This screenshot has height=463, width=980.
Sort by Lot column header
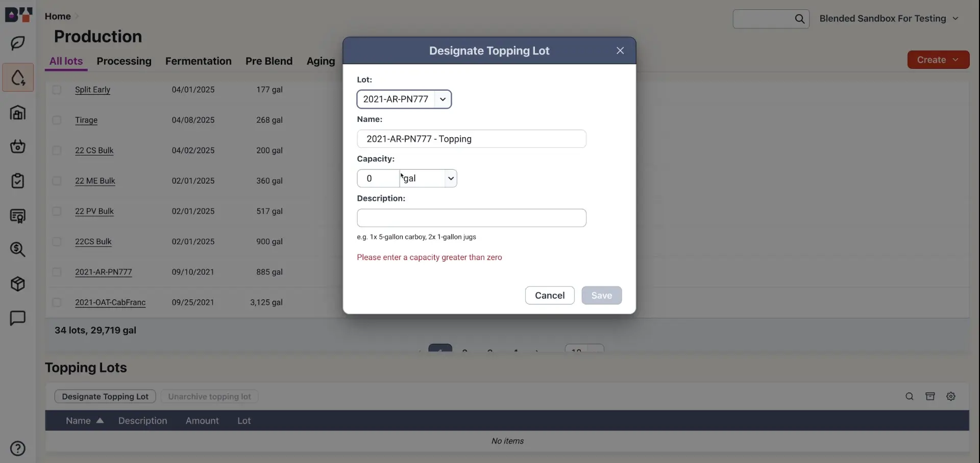pyautogui.click(x=244, y=421)
